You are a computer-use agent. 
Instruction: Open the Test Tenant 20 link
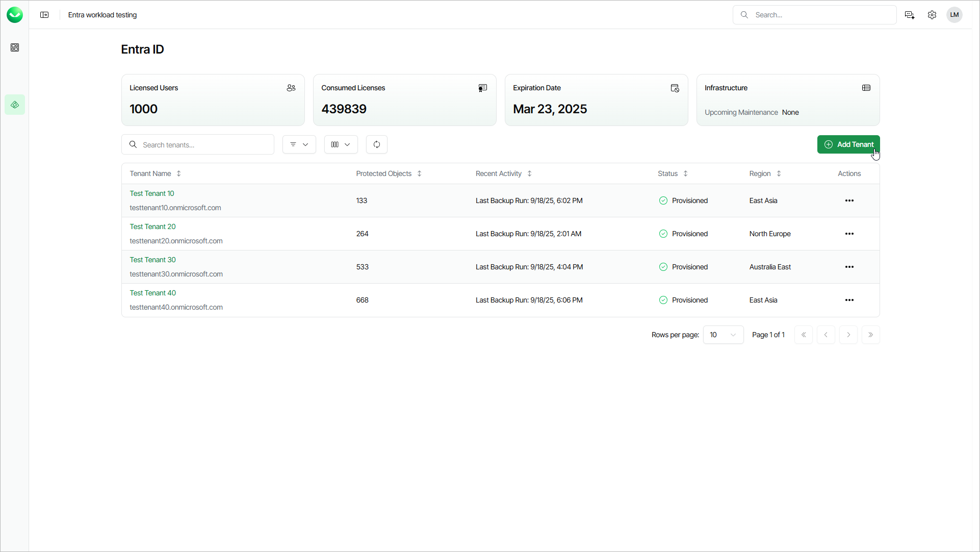click(152, 227)
